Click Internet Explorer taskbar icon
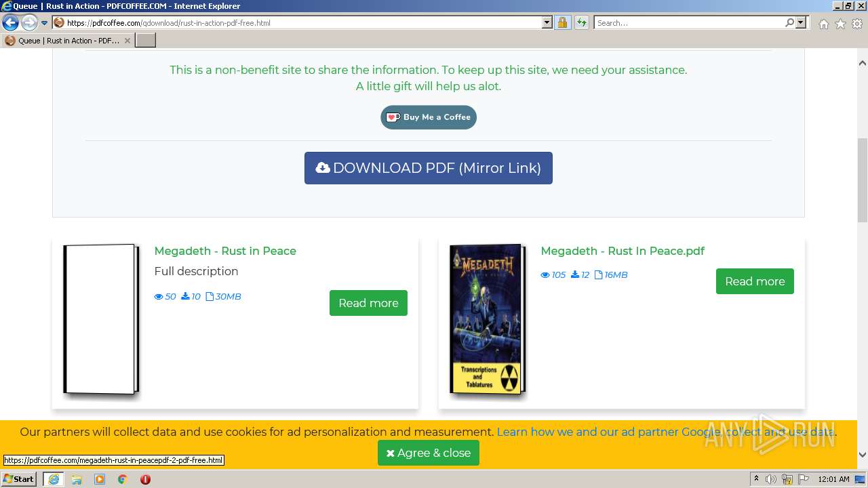 54,479
